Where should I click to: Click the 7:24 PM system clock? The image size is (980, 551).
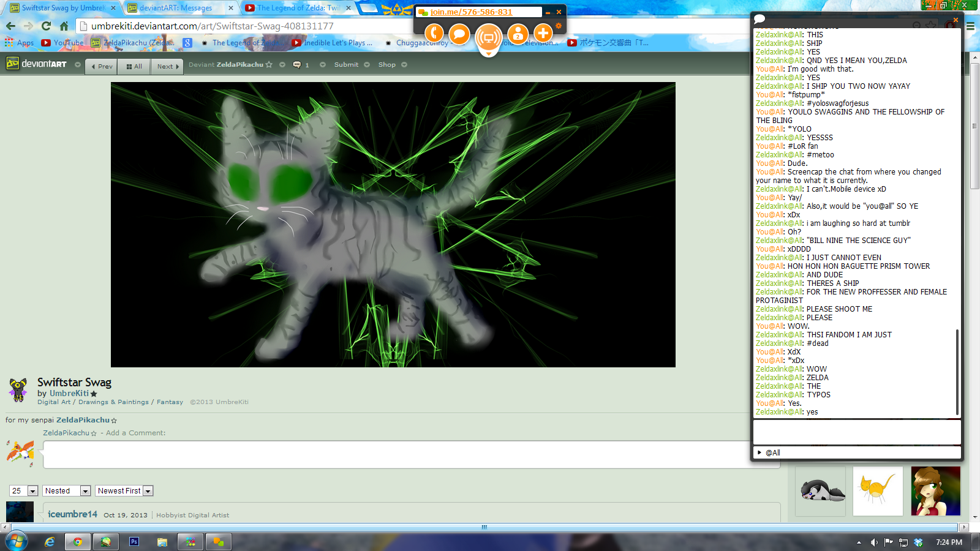point(949,542)
